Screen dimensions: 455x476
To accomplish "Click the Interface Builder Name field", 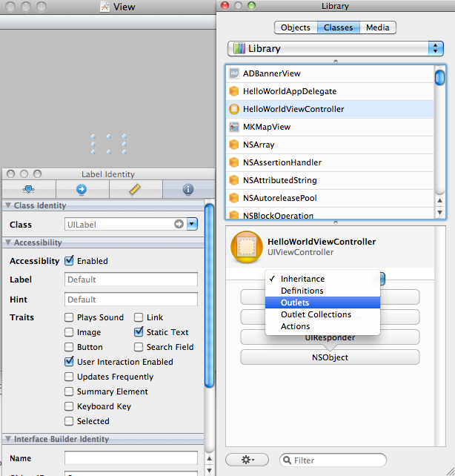I will tap(131, 457).
